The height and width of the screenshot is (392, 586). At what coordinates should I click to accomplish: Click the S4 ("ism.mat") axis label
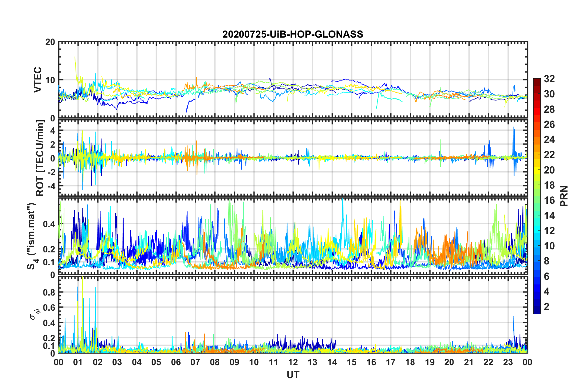32,236
